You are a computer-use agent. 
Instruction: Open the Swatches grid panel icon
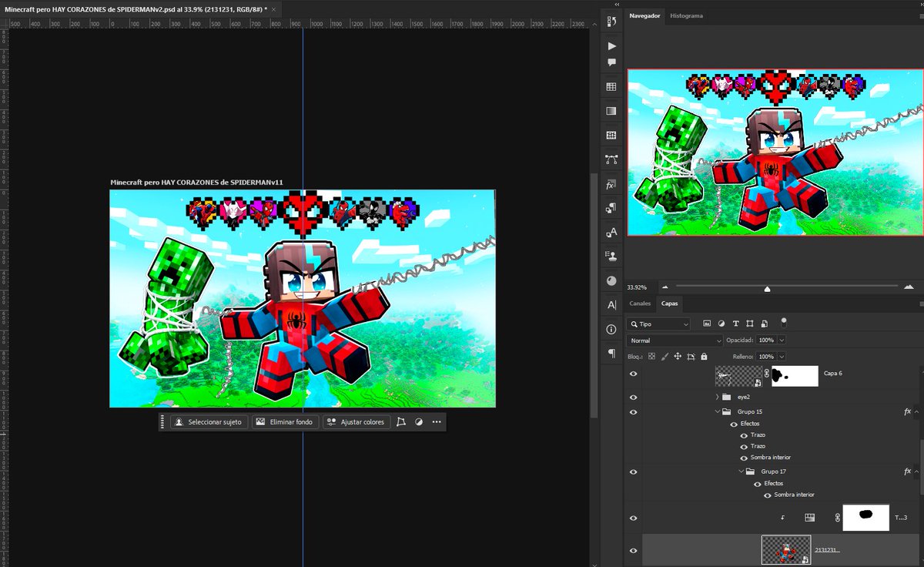coord(611,87)
